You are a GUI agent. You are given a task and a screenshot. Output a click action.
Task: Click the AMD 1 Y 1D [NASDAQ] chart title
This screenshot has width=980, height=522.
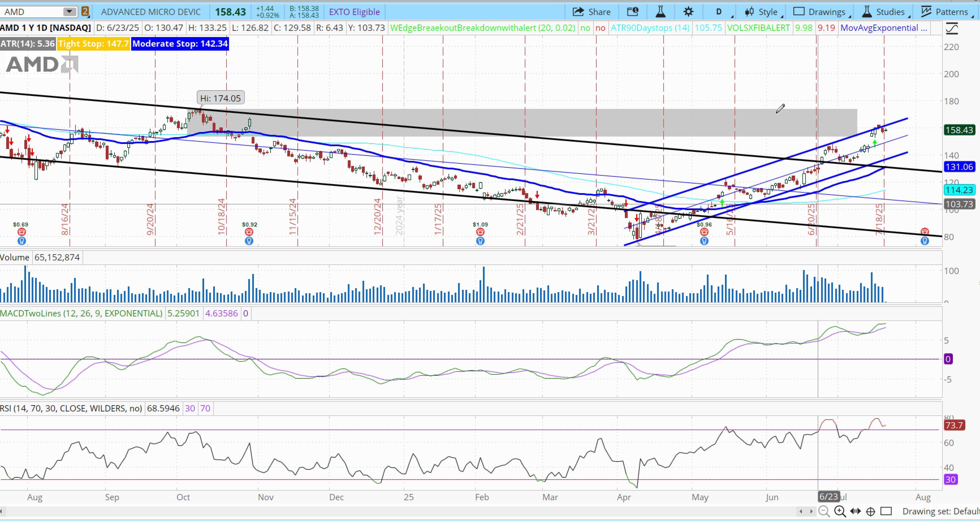click(45, 28)
